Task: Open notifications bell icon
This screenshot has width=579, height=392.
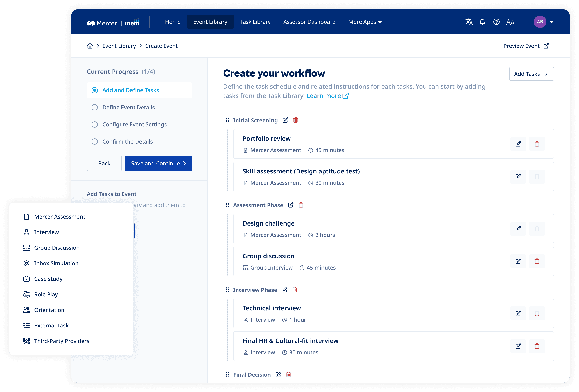Action: (x=482, y=22)
